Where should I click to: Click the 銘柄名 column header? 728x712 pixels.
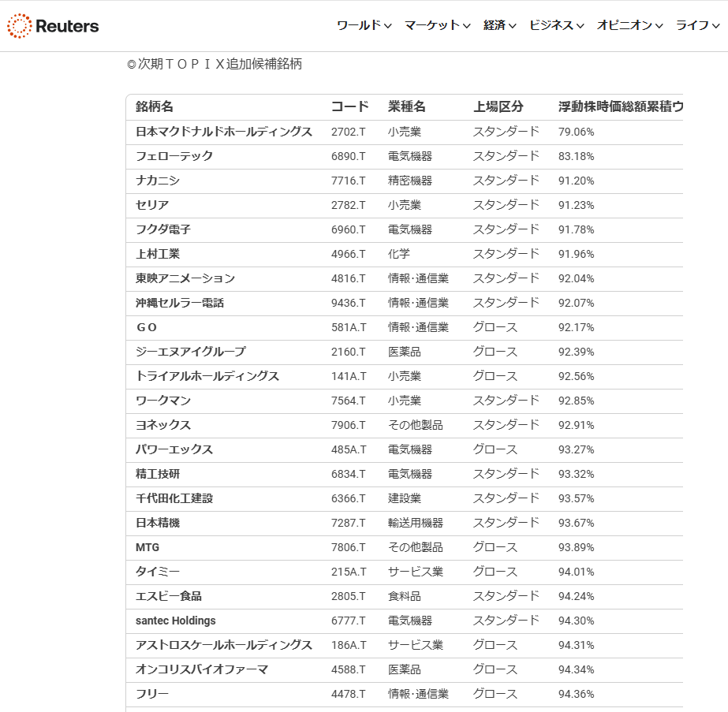(155, 106)
